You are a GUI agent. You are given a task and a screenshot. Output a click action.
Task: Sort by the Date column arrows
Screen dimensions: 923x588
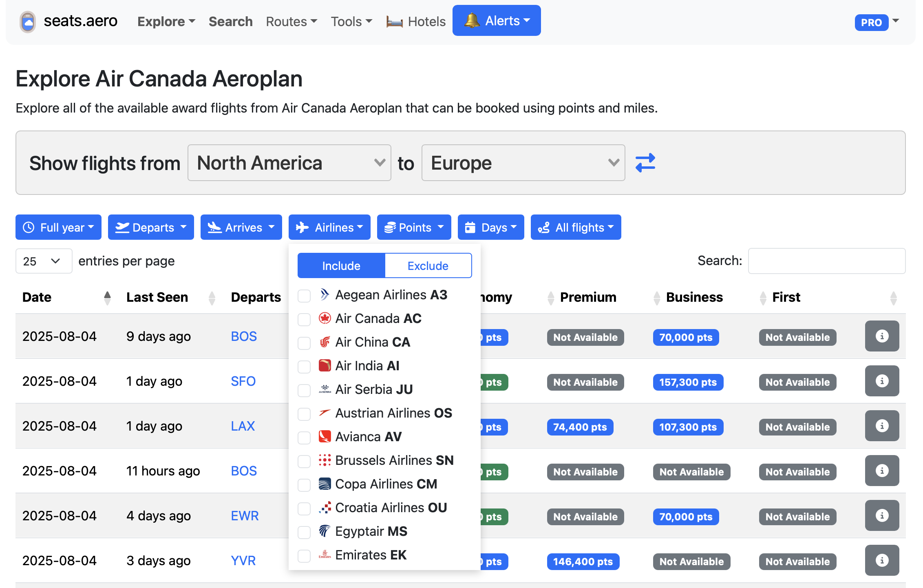point(107,298)
